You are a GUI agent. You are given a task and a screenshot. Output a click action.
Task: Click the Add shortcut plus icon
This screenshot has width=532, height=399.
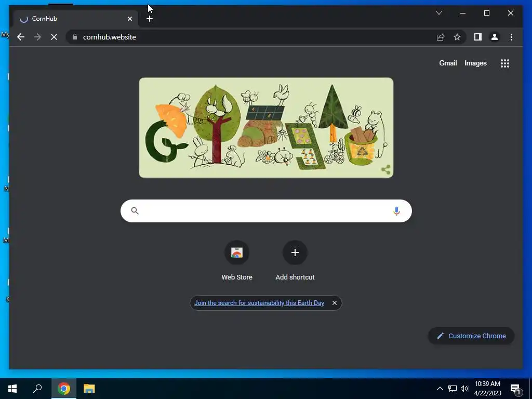(295, 252)
